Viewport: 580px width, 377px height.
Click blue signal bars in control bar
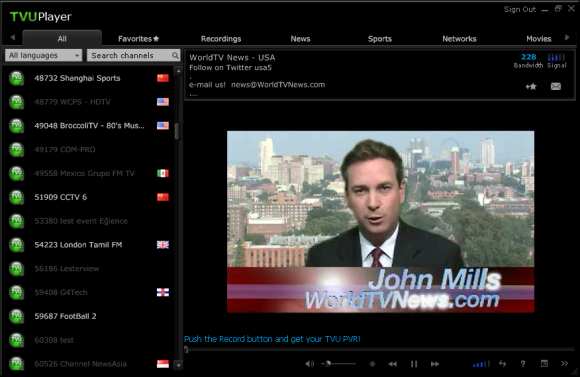click(x=481, y=364)
